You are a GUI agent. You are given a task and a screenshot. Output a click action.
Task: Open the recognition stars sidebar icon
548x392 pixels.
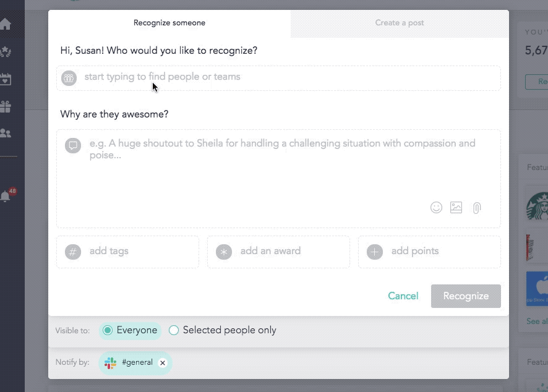(x=5, y=52)
